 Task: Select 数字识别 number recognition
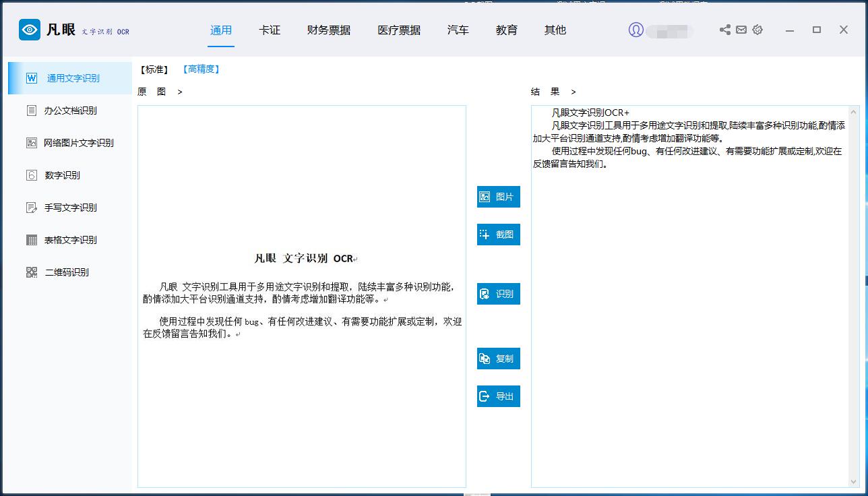pos(62,175)
